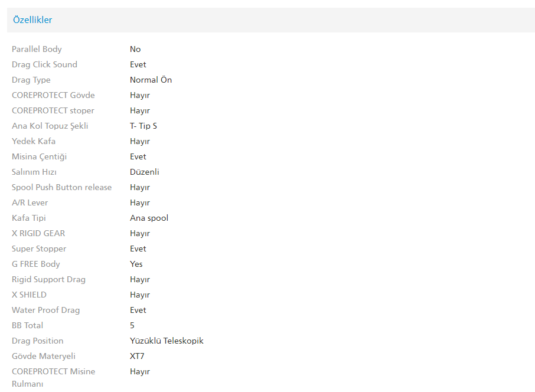This screenshot has height=392, width=535.
Task: Click the Misina Çentiği label
Action: 39,156
